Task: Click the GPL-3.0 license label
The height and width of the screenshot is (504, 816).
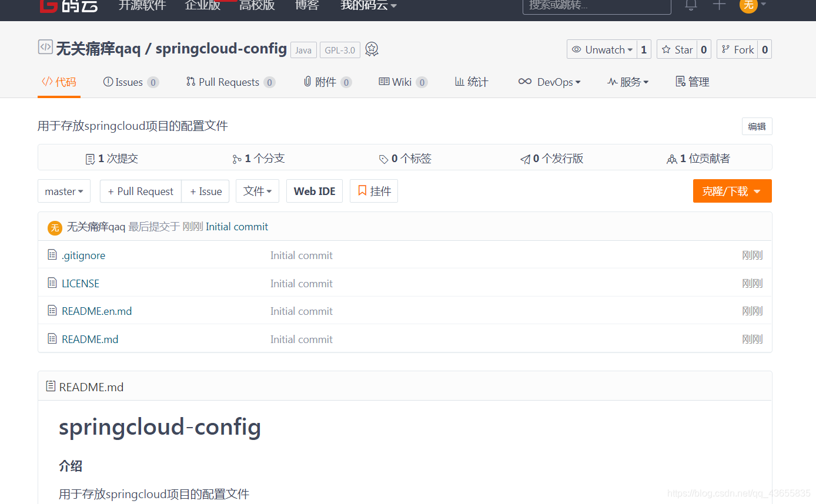Action: (x=340, y=50)
